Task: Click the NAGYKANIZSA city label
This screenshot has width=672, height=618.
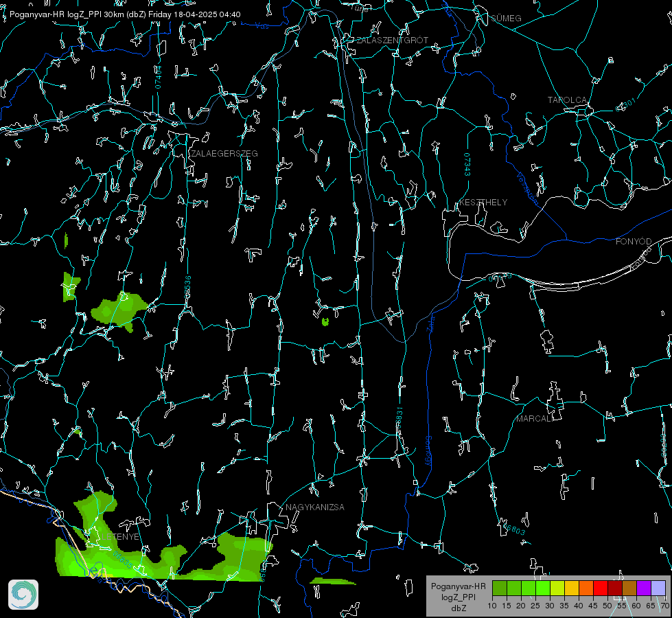Action: [x=315, y=507]
